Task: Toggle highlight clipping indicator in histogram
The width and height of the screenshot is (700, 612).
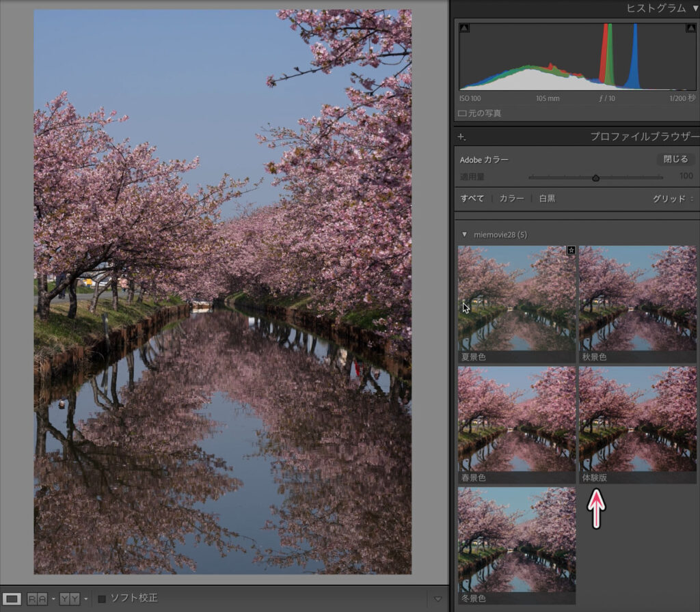Action: [690, 28]
